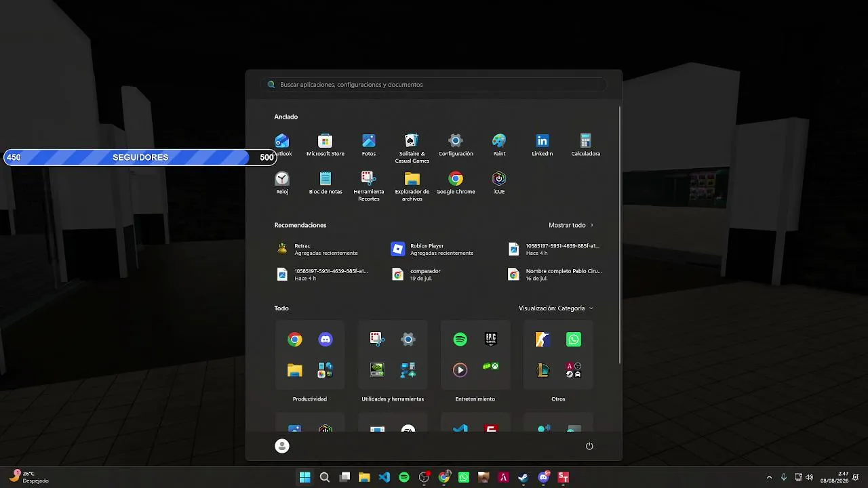Open Microsoft Store from pinned apps
Screen dimensions: 868x488
click(325, 144)
